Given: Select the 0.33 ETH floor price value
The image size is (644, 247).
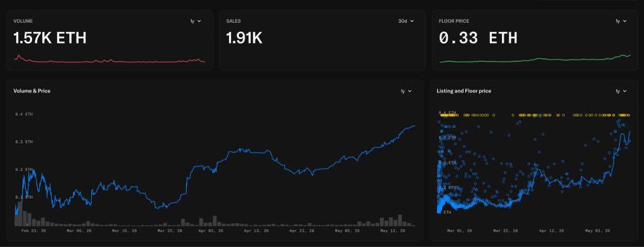Looking at the screenshot, I should point(478,38).
